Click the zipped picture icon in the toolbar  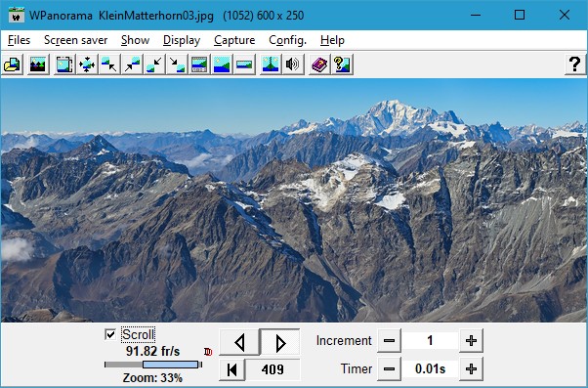[x=271, y=65]
